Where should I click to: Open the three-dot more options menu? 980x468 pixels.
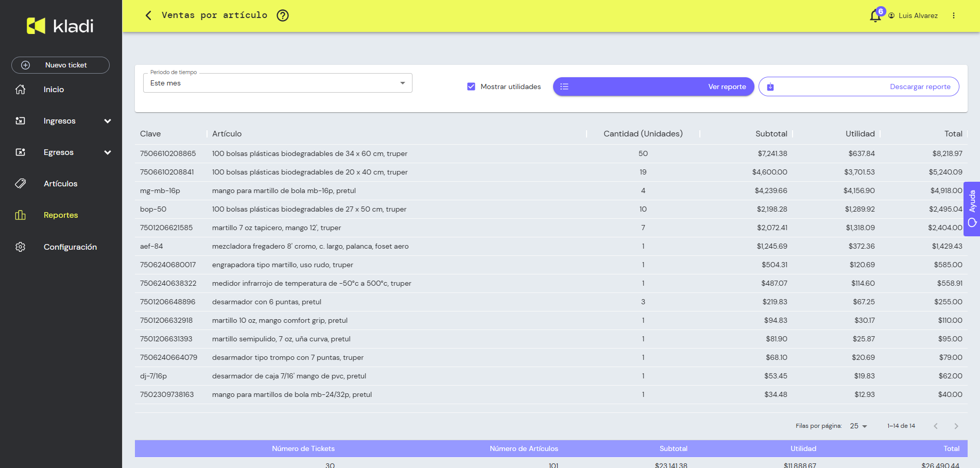click(x=954, y=15)
